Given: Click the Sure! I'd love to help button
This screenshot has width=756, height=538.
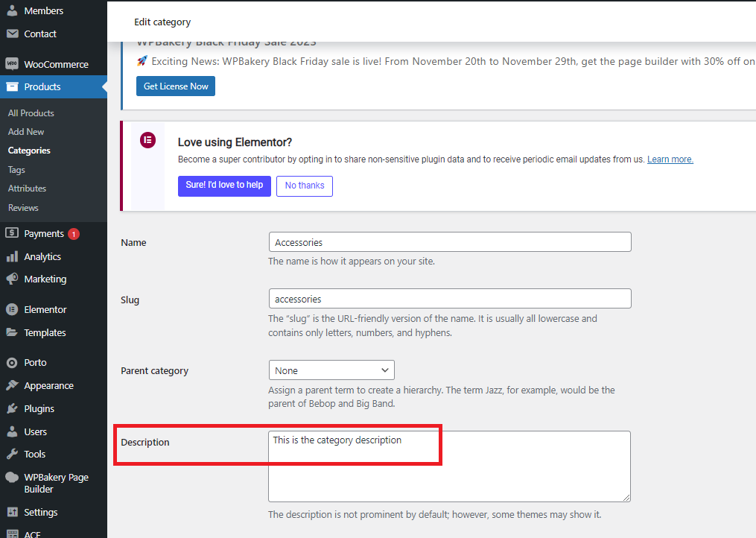Looking at the screenshot, I should tap(224, 186).
